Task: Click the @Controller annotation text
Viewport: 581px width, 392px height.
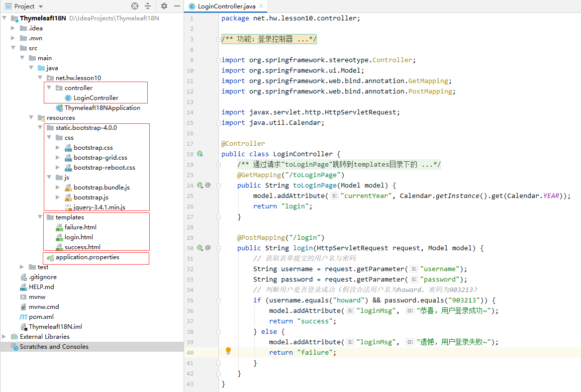Action: coord(243,143)
